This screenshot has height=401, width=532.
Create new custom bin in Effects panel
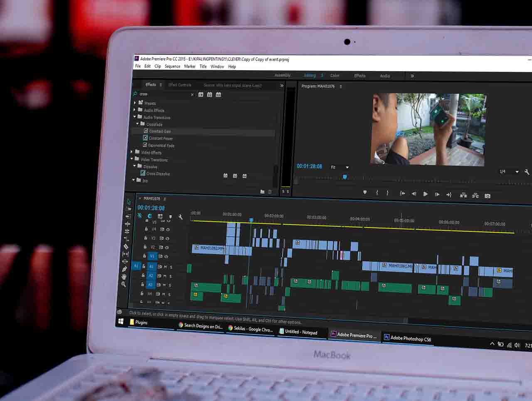point(262,192)
